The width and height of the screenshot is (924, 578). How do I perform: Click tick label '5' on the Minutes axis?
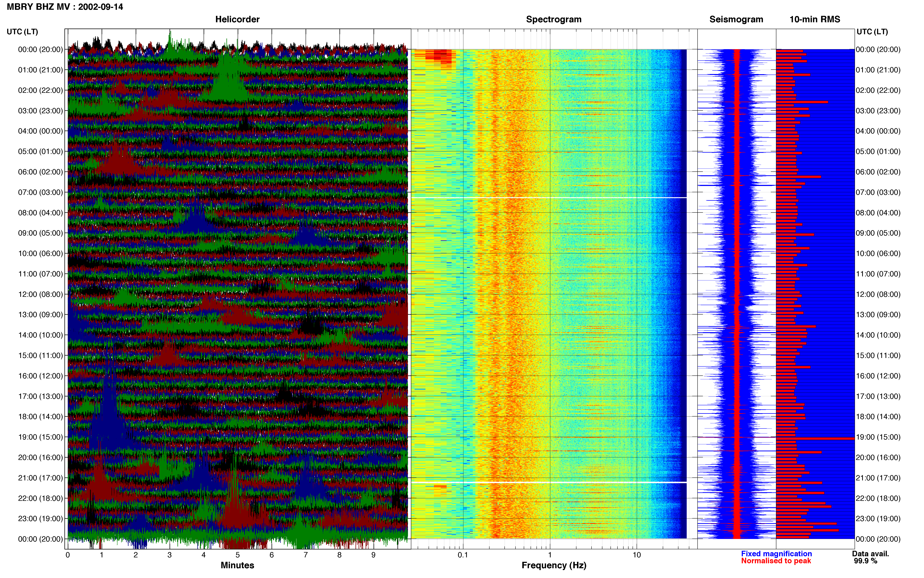coord(238,555)
